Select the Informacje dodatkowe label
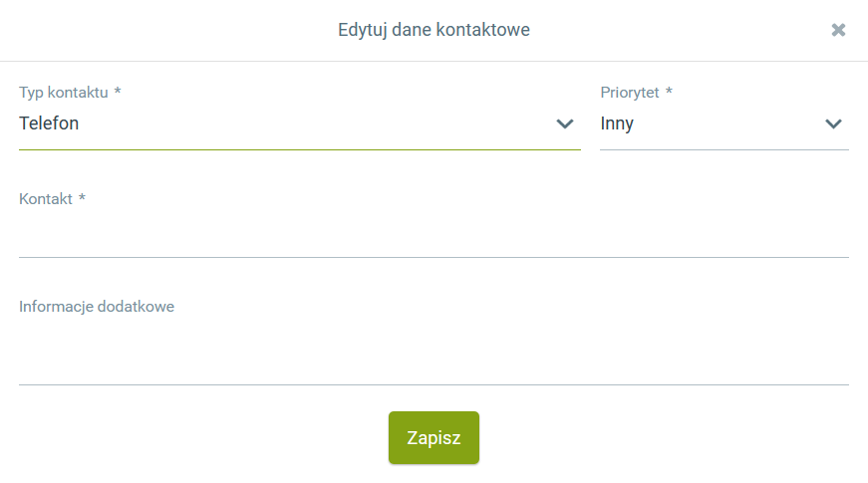 97,307
